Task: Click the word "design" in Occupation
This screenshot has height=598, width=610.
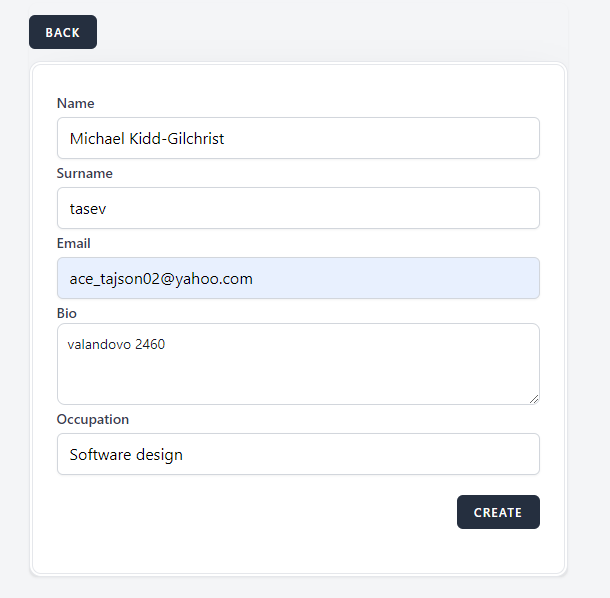Action: (159, 455)
